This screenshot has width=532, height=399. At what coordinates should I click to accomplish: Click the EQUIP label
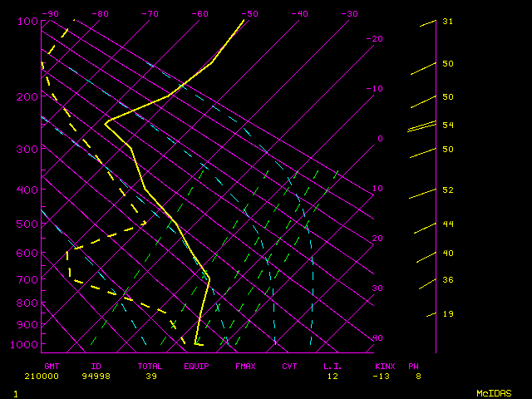click(x=196, y=366)
